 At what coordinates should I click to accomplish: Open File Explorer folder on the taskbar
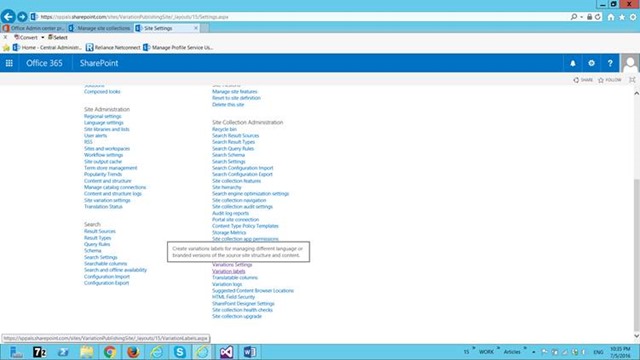87,352
